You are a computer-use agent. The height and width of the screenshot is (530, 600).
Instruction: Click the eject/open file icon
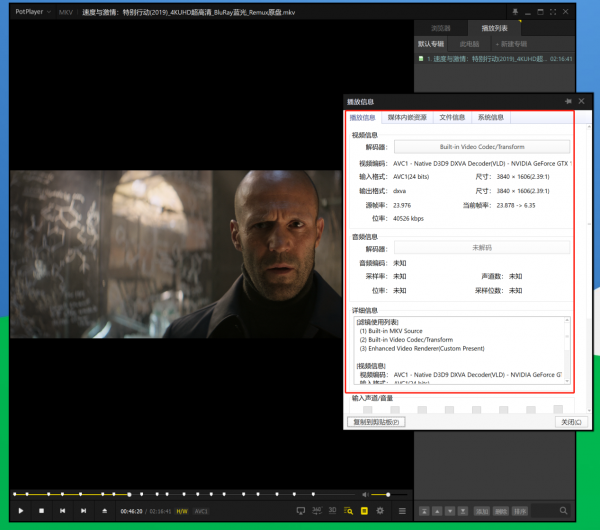[104, 511]
